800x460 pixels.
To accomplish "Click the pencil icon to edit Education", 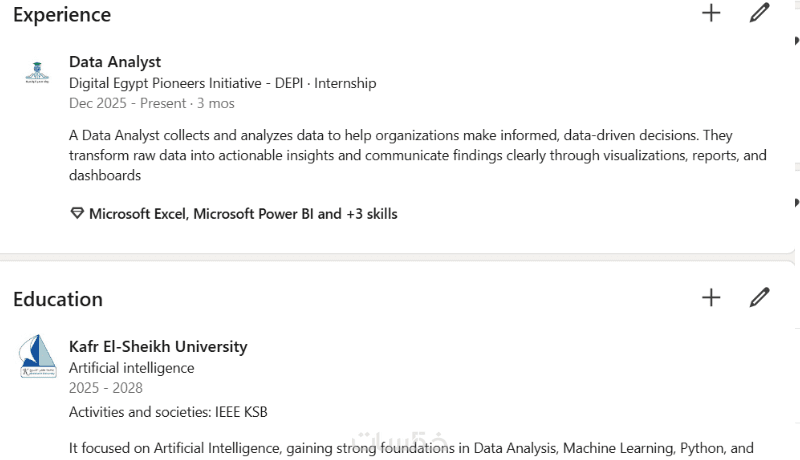I will (x=760, y=297).
